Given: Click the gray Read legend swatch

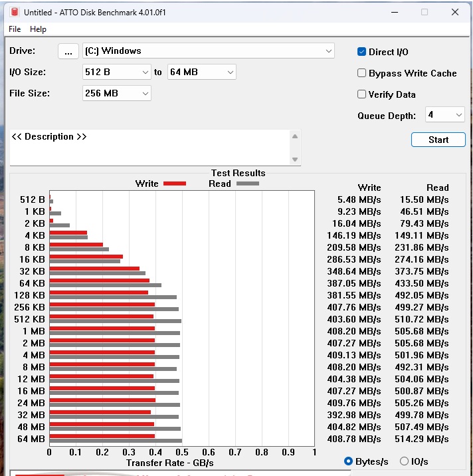Looking at the screenshot, I should (x=248, y=183).
